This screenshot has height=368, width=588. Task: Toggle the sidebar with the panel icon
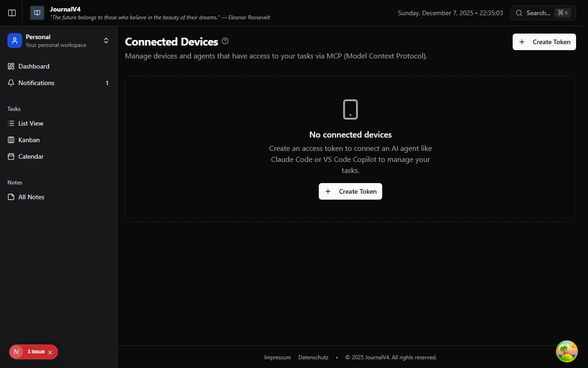pos(11,12)
